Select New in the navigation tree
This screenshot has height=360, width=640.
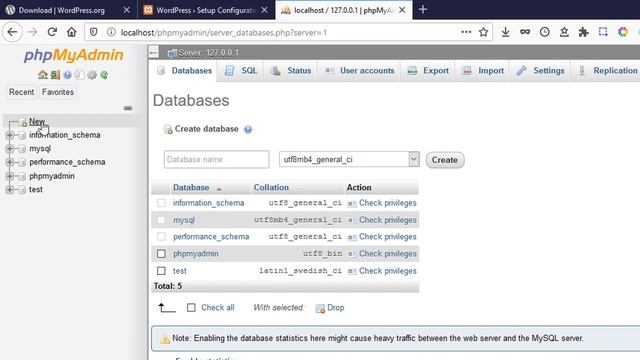click(37, 122)
